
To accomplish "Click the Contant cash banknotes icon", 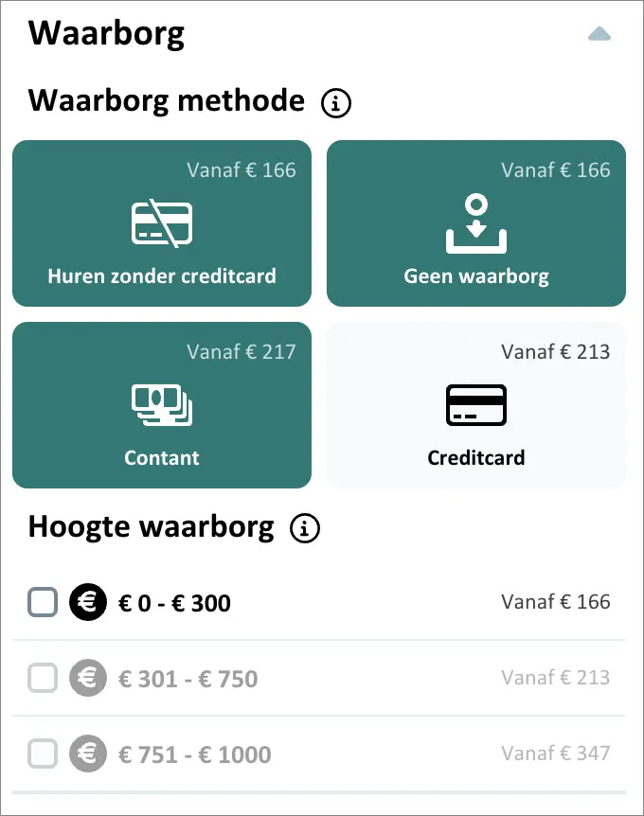I will point(161,405).
